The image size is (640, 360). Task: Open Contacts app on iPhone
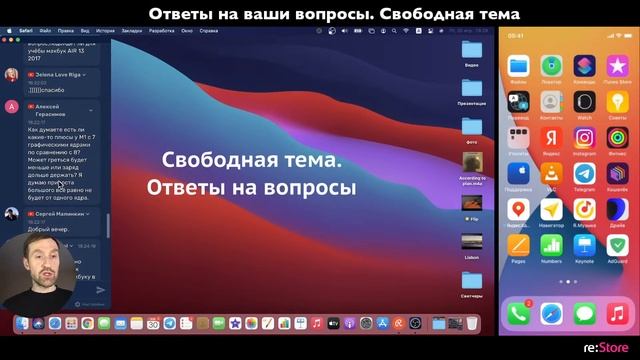click(551, 102)
